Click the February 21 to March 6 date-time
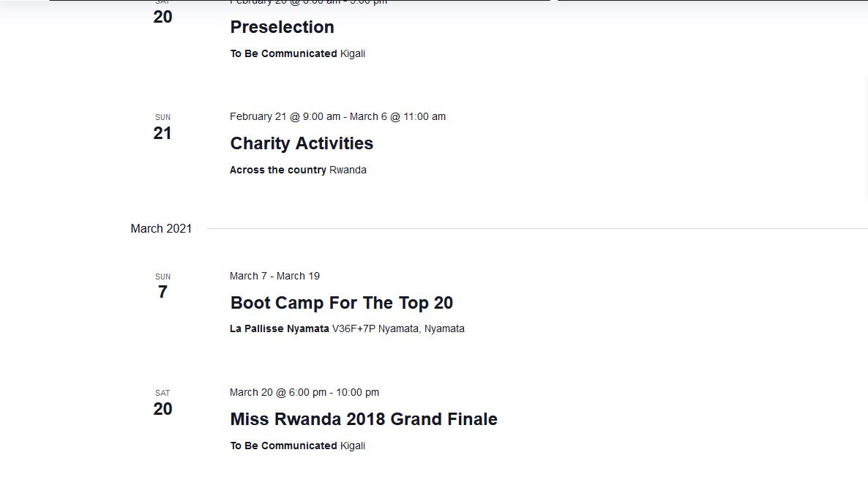 coord(337,116)
